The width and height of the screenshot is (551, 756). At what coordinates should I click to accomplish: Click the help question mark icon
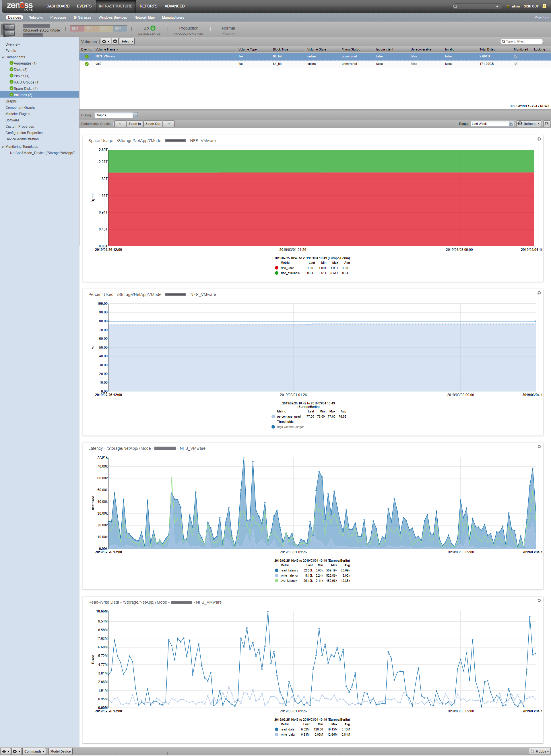(544, 6)
